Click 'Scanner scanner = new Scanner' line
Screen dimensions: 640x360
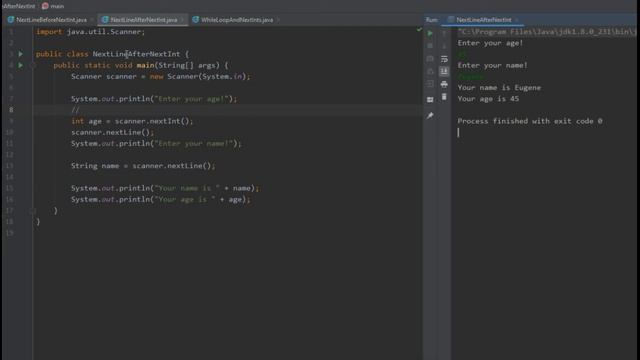160,76
